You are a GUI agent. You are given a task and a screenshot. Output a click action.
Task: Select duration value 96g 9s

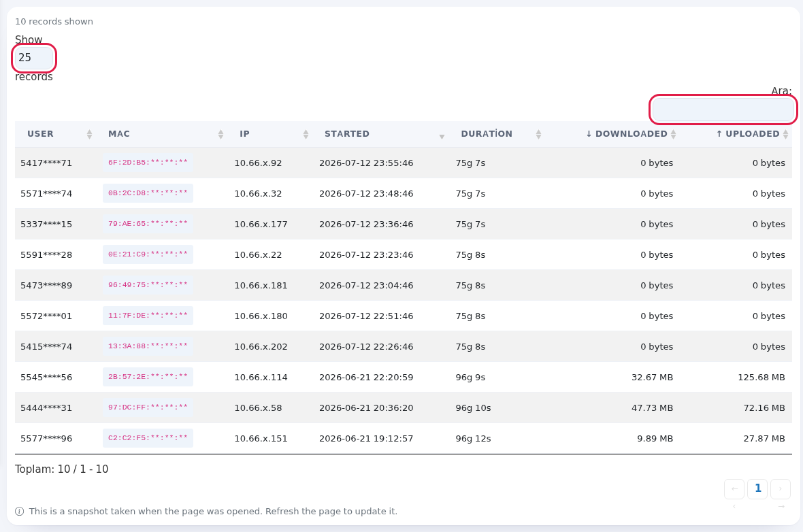tap(471, 378)
